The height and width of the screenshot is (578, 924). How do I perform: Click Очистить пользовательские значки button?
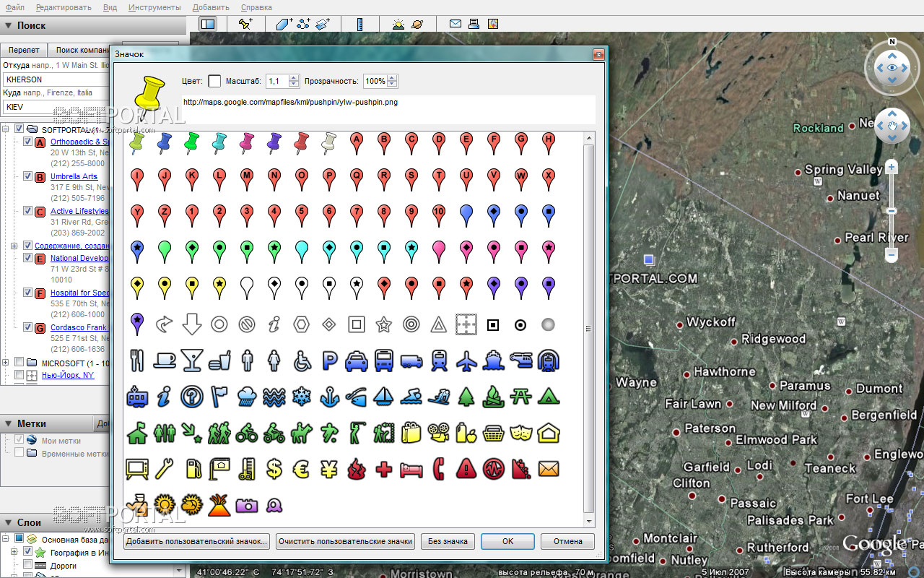point(345,541)
